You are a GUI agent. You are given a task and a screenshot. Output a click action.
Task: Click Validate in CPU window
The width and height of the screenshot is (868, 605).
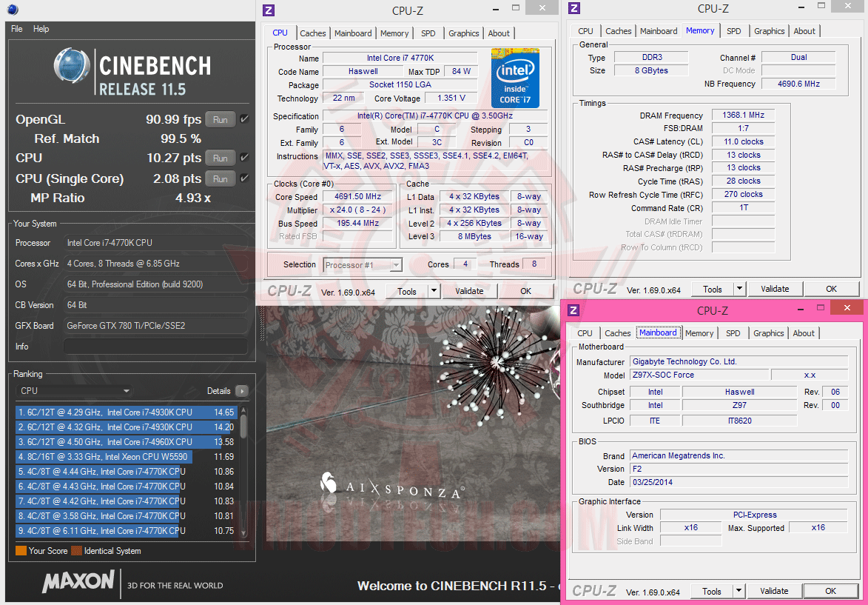click(469, 292)
